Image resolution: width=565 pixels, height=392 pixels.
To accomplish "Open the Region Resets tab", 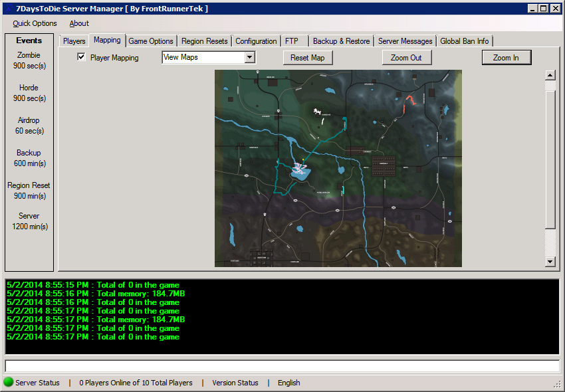I will tap(204, 41).
